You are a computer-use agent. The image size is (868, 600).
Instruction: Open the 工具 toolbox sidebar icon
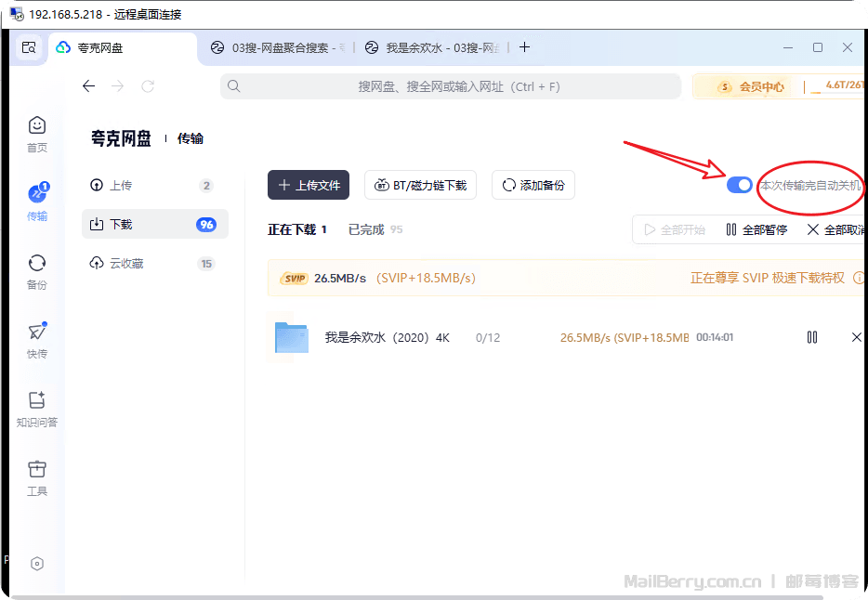point(37,477)
